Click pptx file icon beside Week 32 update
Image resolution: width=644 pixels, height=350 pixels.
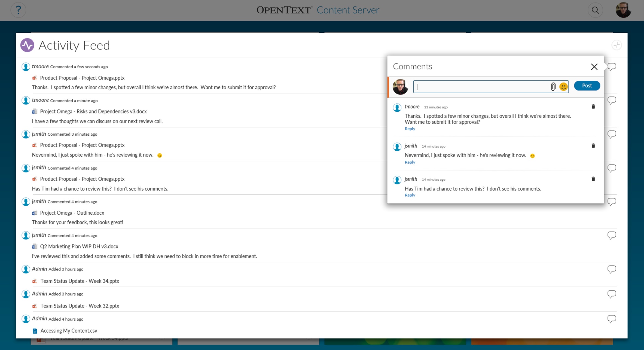tap(35, 306)
